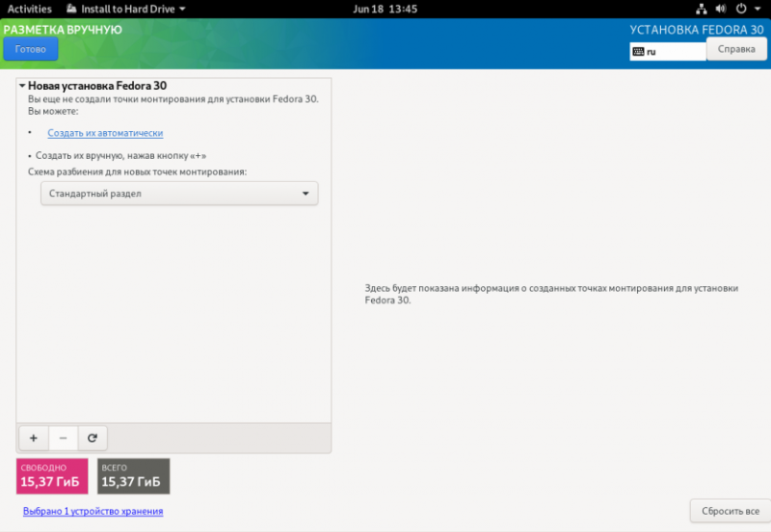Click the clock showing Jun 18 13:45
This screenshot has height=532, width=771.
click(x=385, y=9)
